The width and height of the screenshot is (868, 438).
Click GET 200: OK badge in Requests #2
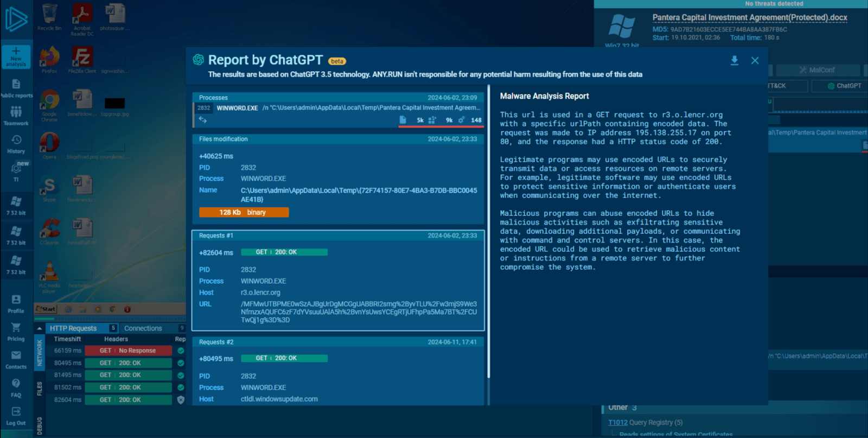pos(284,358)
